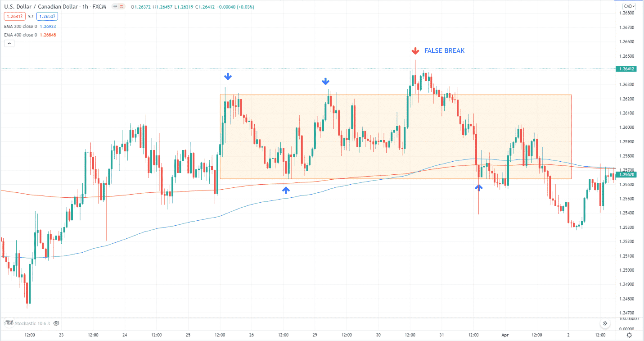Image resolution: width=644 pixels, height=341 pixels.
Task: Select the EMA 400 close 0 legend entry
Action: (21, 35)
